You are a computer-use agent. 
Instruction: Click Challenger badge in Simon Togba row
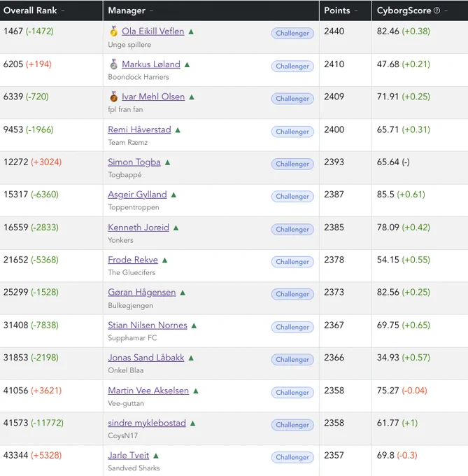pos(292,164)
